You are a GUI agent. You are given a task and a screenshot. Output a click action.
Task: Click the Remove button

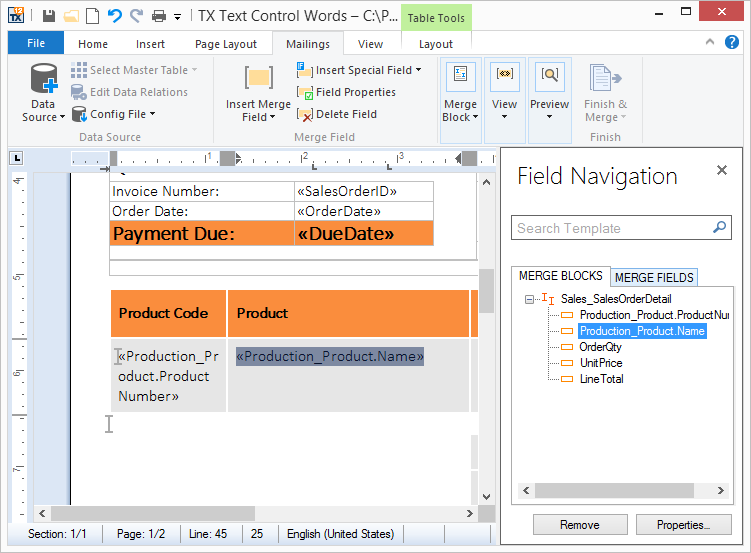(579, 525)
